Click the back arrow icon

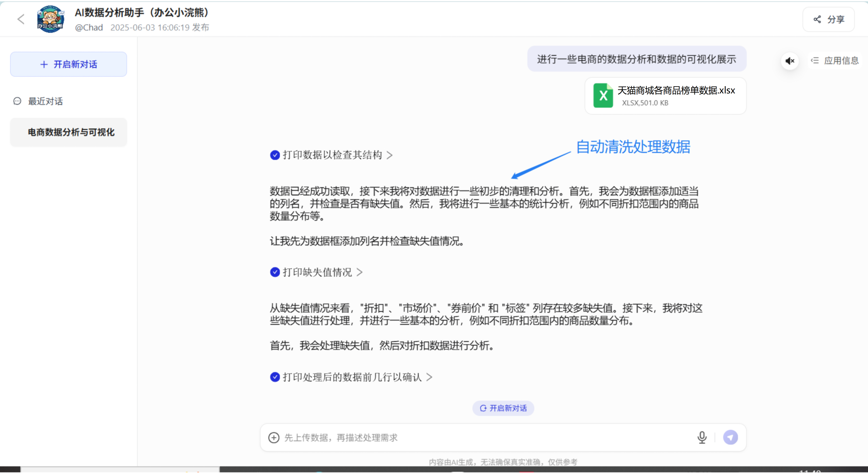click(21, 19)
